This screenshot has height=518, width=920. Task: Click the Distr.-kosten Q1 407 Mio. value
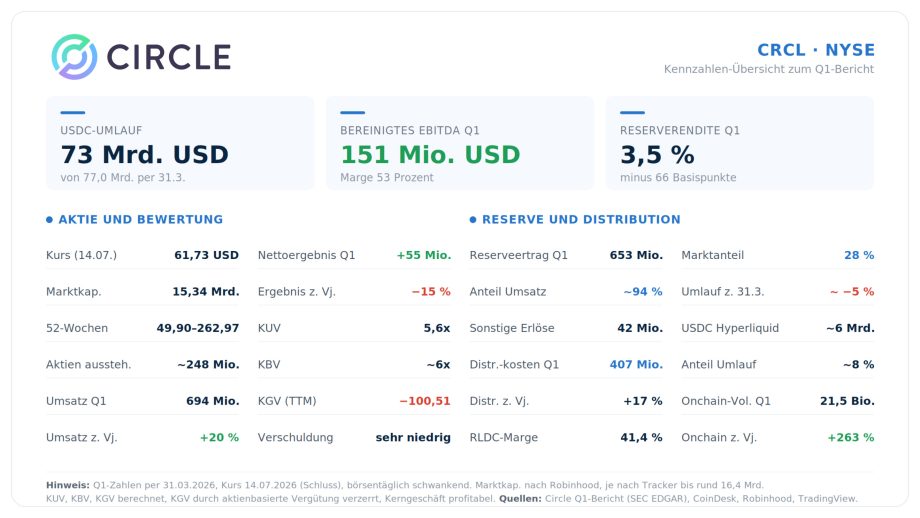[636, 364]
